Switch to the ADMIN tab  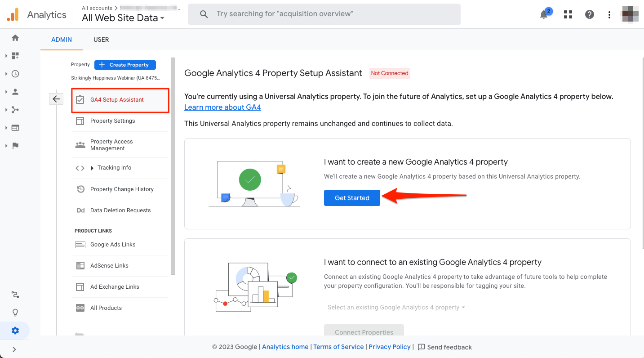[x=62, y=40]
